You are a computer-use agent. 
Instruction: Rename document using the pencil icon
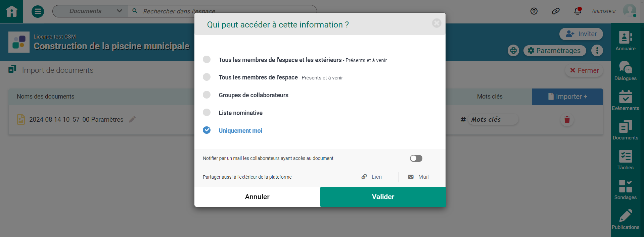click(x=133, y=119)
